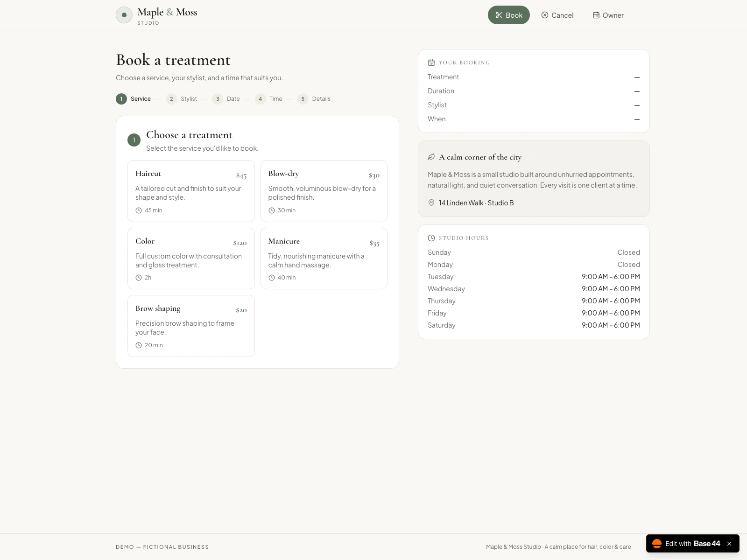Jump to step 3 Date
The image size is (747, 560).
pos(226,99)
